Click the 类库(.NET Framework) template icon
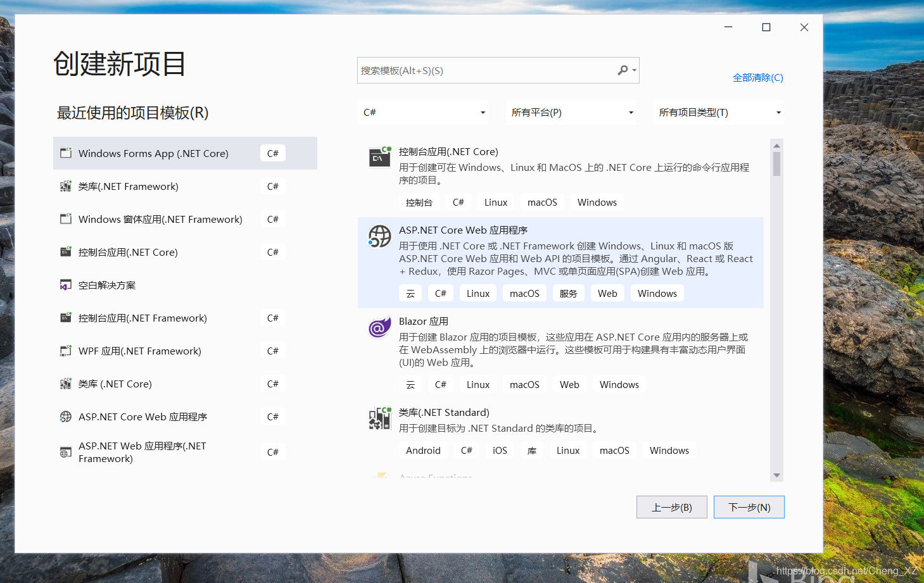 click(66, 185)
